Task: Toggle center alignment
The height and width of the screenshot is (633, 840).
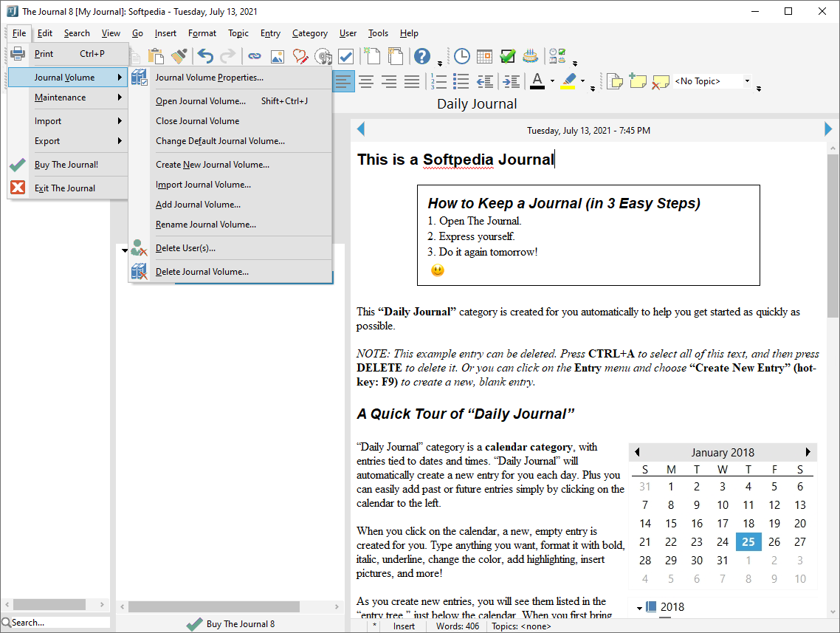Action: pos(366,81)
